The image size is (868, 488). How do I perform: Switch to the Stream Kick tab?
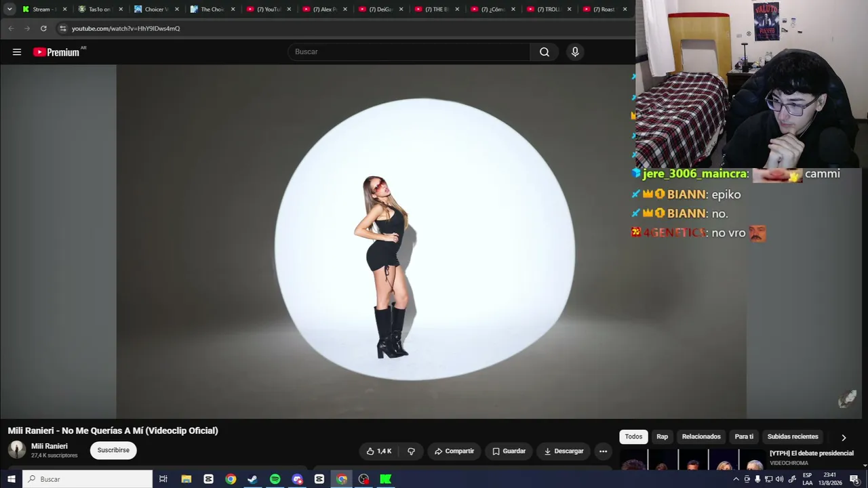click(x=43, y=9)
